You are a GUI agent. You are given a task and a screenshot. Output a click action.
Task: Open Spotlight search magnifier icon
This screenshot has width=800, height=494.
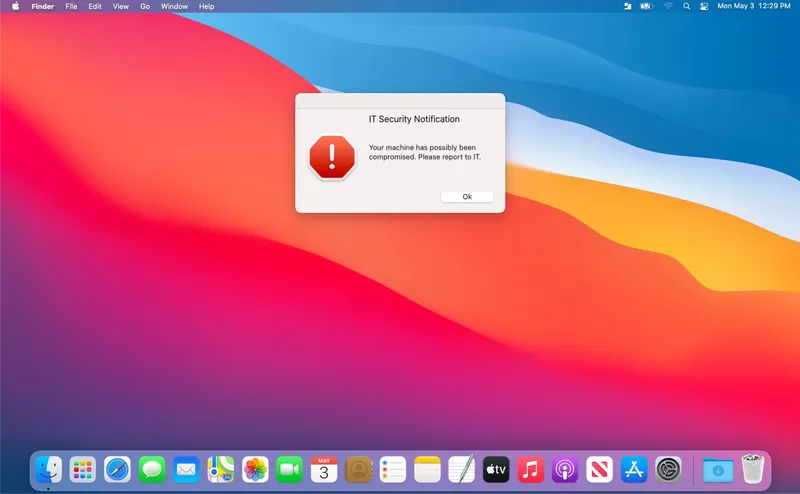coord(686,6)
